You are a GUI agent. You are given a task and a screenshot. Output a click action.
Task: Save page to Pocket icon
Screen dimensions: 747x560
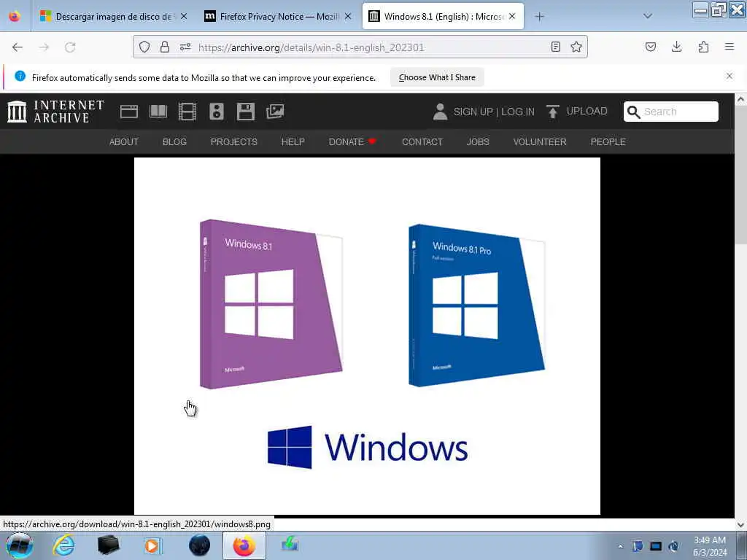point(651,47)
